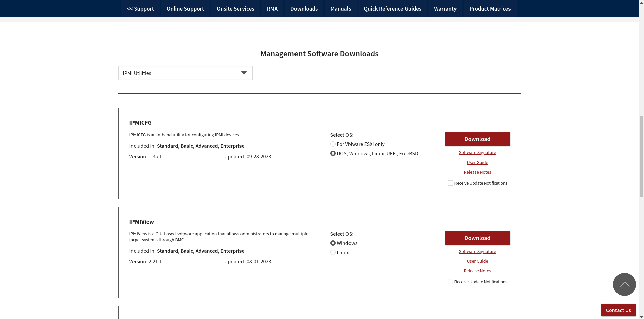
Task: Click the page vertical scrollbar thumb
Action: click(x=641, y=156)
